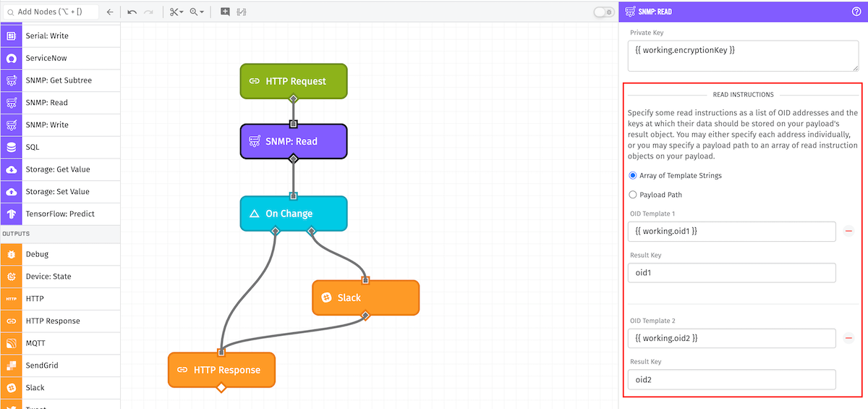Select the SNMP: Read node on the canvas
Screen dimensions: 868x409
pyautogui.click(x=294, y=141)
